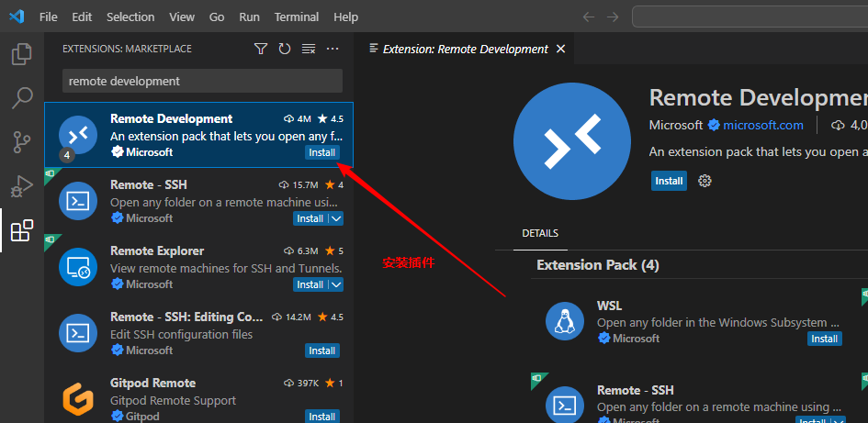Install WSL from Extension Pack

tap(824, 339)
